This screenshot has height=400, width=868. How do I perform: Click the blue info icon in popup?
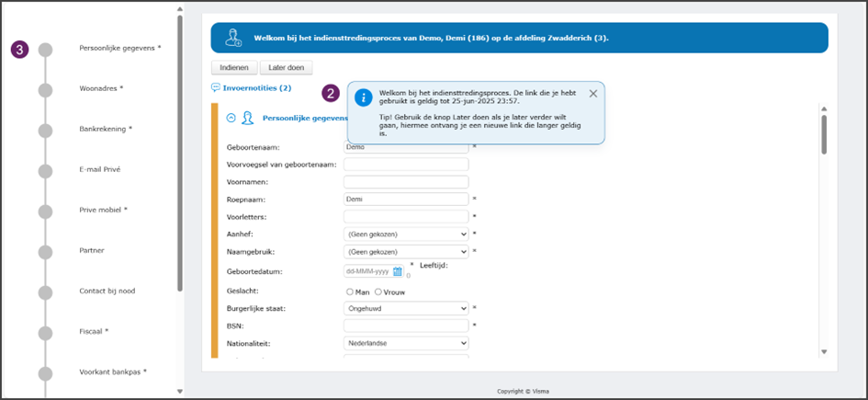(364, 98)
